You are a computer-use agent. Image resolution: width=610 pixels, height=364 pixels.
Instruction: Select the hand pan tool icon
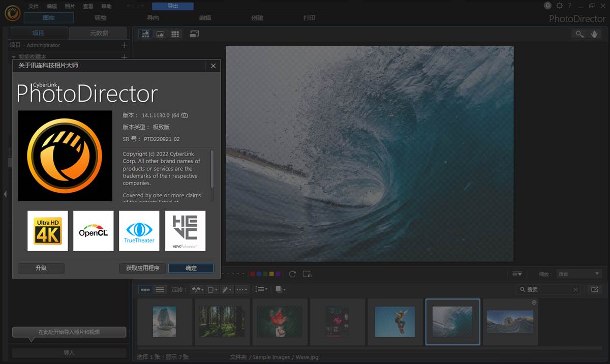[x=594, y=34]
